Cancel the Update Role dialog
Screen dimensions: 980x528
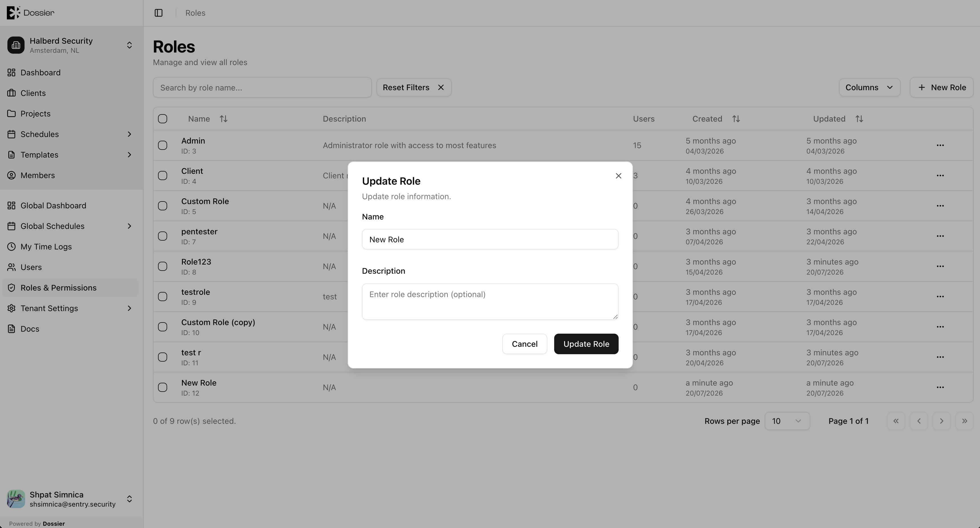(x=524, y=344)
